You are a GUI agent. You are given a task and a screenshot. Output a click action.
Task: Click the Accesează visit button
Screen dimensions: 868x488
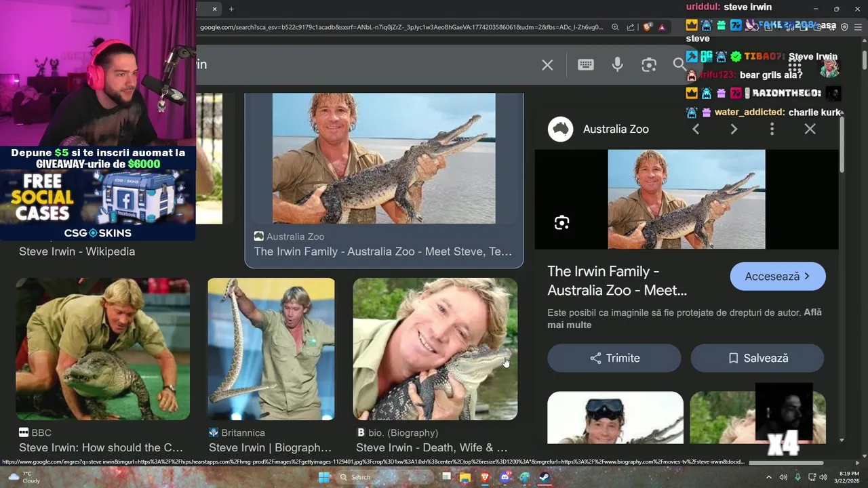click(778, 277)
